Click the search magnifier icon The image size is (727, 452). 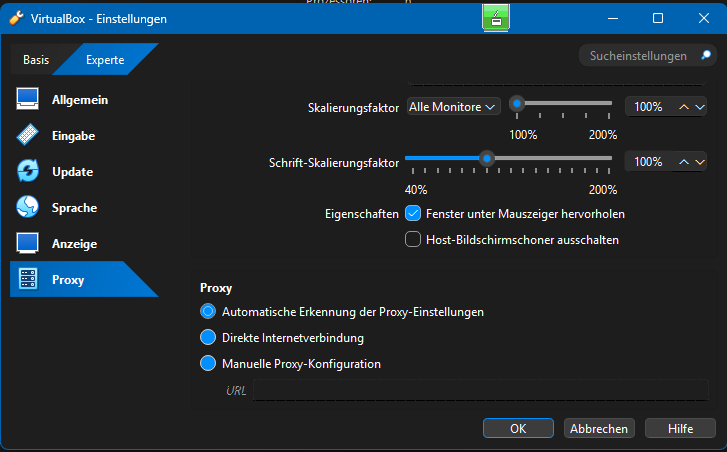point(706,55)
